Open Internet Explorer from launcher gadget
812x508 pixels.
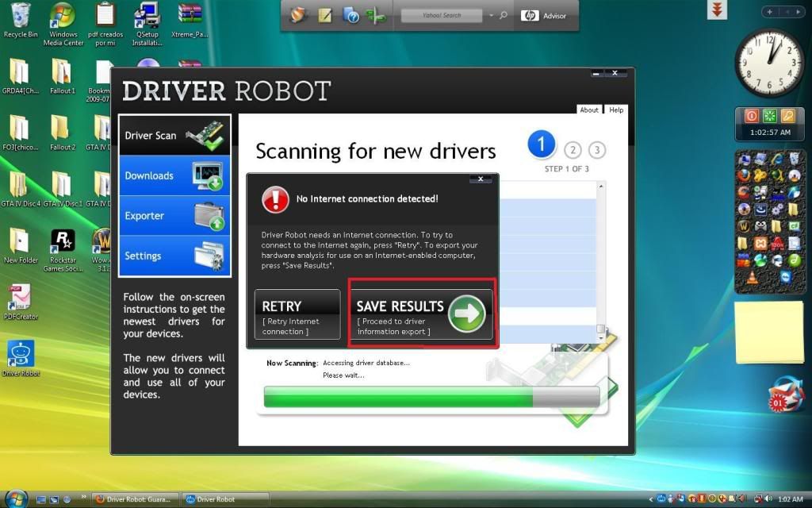778,159
